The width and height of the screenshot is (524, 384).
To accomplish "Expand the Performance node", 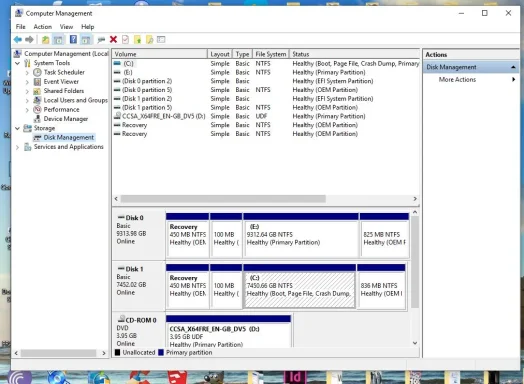I will point(27,110).
